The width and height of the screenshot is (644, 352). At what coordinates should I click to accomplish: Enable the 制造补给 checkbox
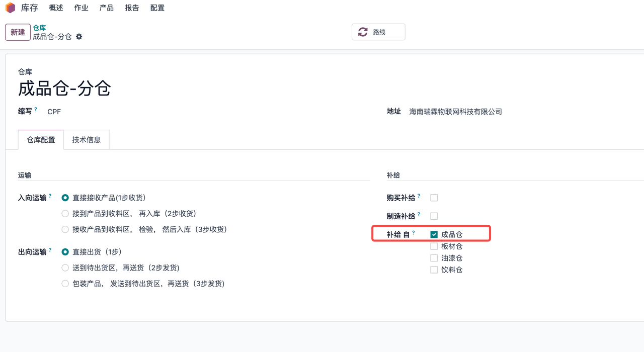(x=434, y=216)
